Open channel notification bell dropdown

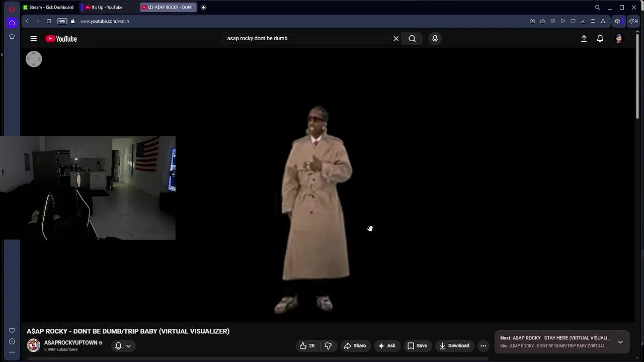pos(123,346)
